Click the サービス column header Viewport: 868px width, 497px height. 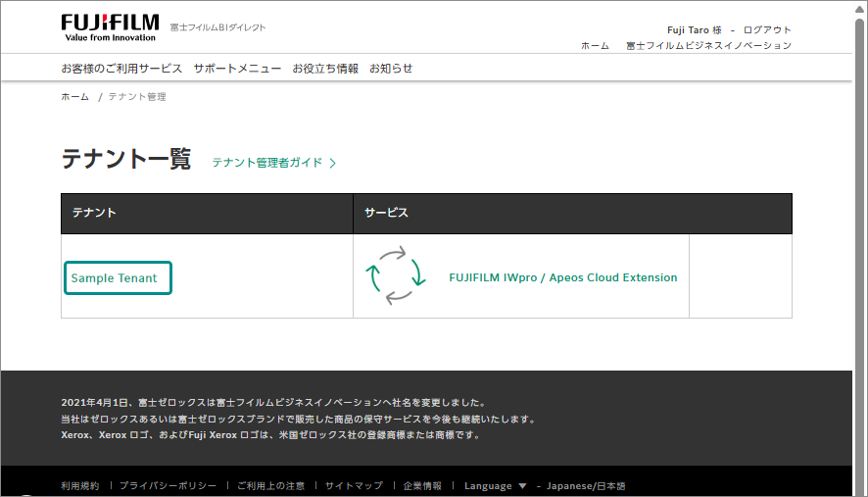(x=572, y=214)
